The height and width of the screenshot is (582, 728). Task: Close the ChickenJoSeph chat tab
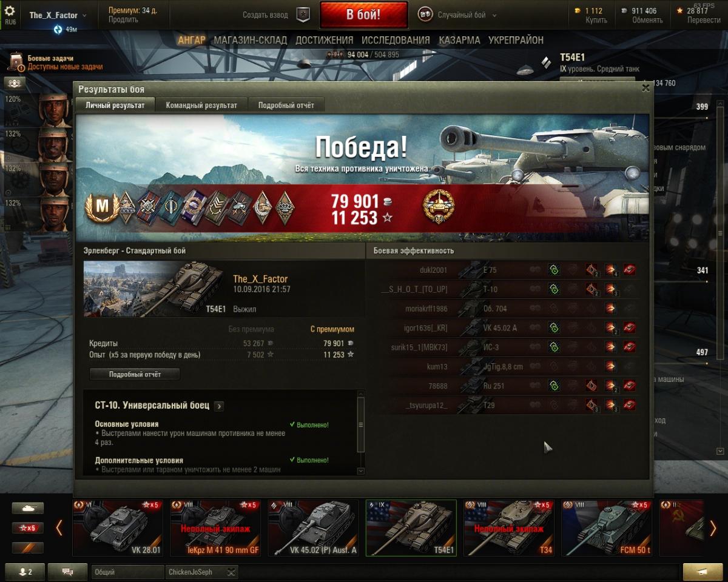(231, 572)
